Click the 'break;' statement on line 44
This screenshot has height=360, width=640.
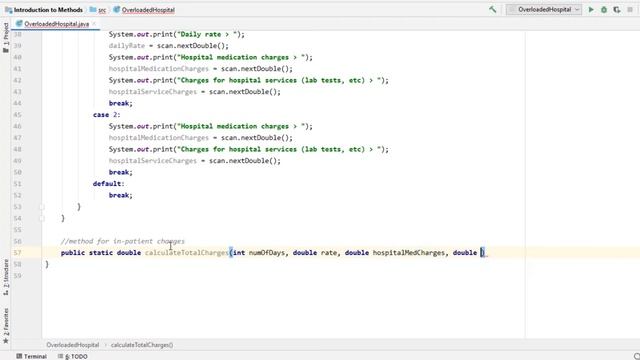[x=120, y=103]
